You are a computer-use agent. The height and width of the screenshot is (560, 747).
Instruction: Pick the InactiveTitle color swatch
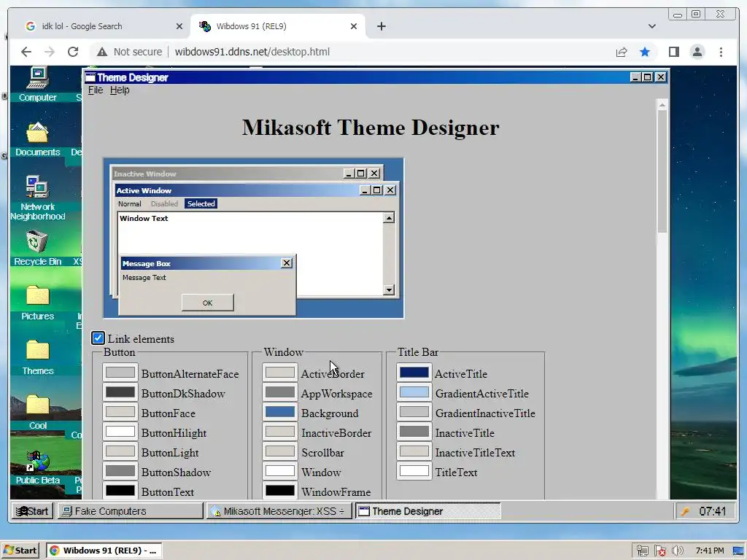coord(414,432)
